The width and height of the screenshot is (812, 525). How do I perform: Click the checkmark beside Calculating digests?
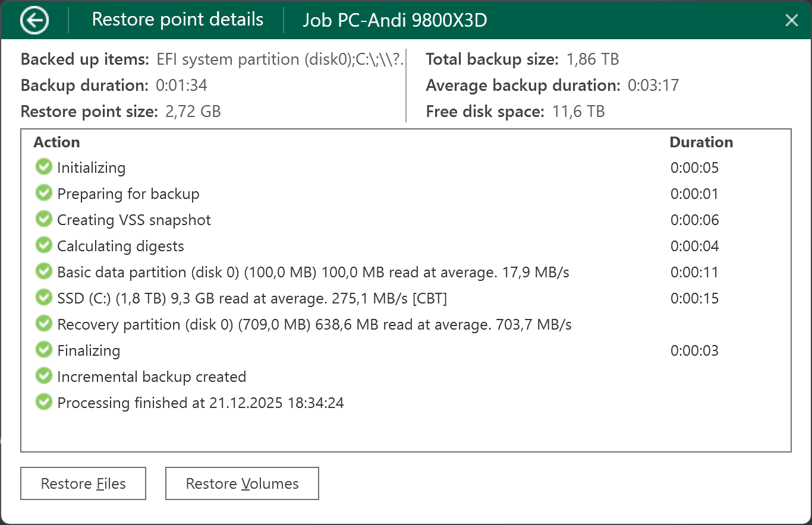43,245
